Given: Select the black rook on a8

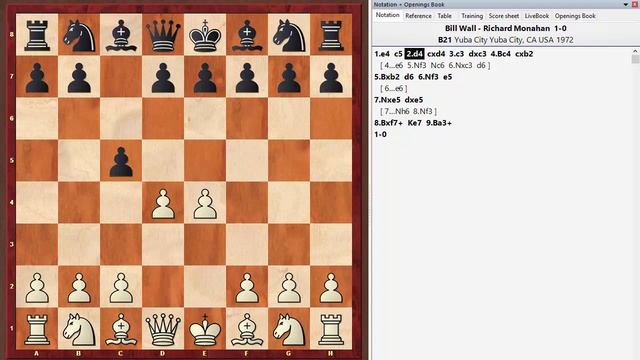Looking at the screenshot, I should click(x=37, y=35).
